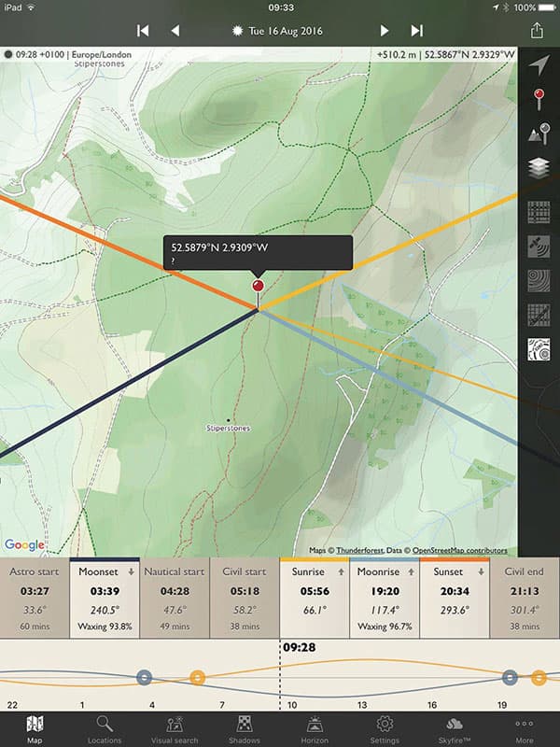This screenshot has height=747, width=560.
Task: Select the Astro start 03:27 event card
Action: (x=35, y=598)
